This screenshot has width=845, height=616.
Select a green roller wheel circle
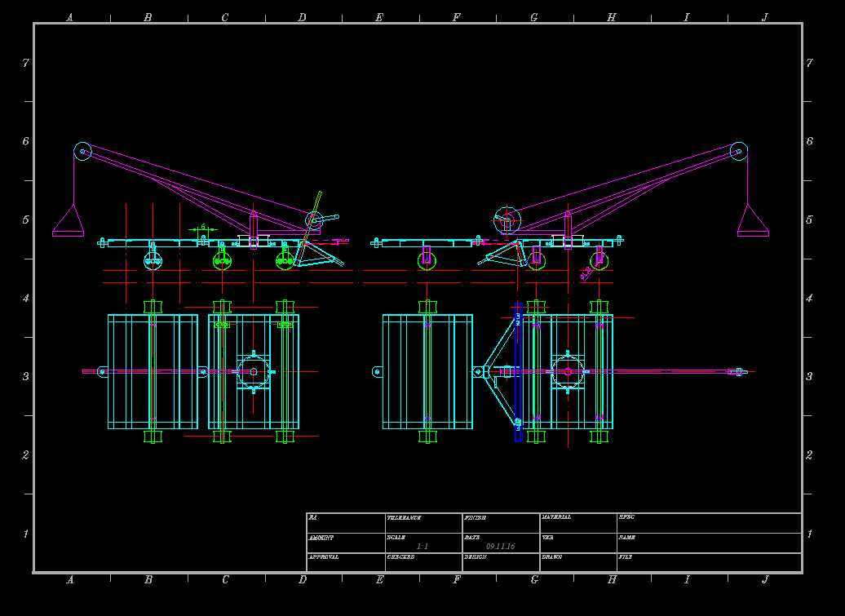click(223, 261)
